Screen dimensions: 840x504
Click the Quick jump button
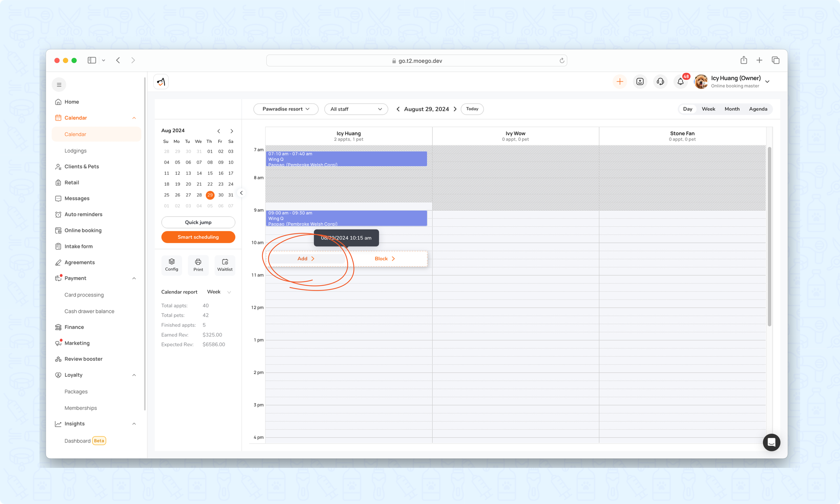(x=198, y=223)
